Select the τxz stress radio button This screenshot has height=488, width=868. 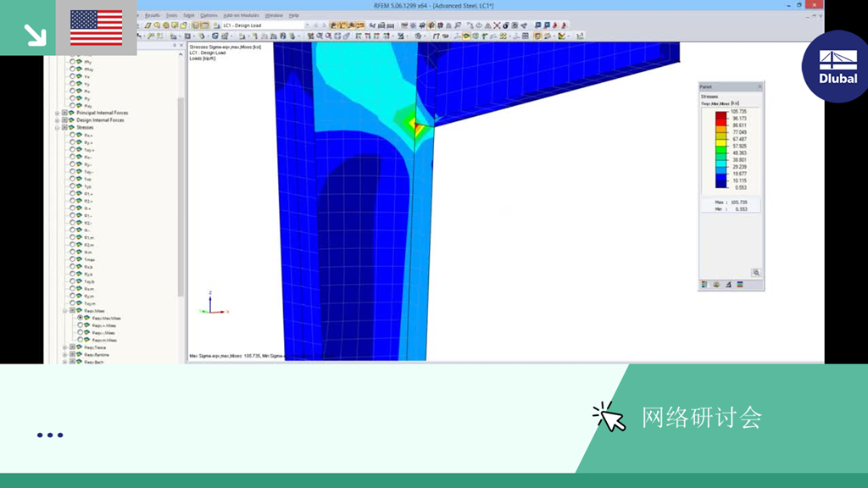72,180
